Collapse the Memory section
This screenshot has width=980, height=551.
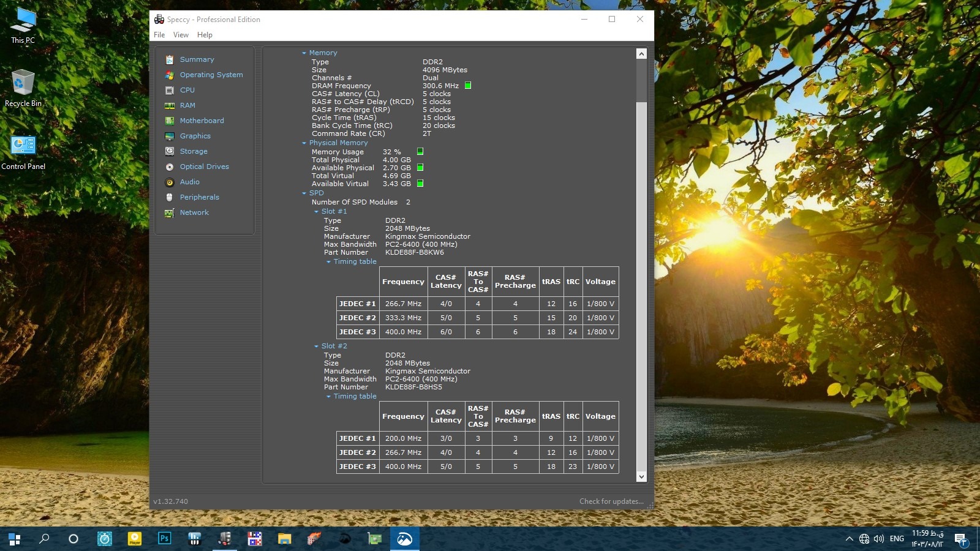(304, 53)
